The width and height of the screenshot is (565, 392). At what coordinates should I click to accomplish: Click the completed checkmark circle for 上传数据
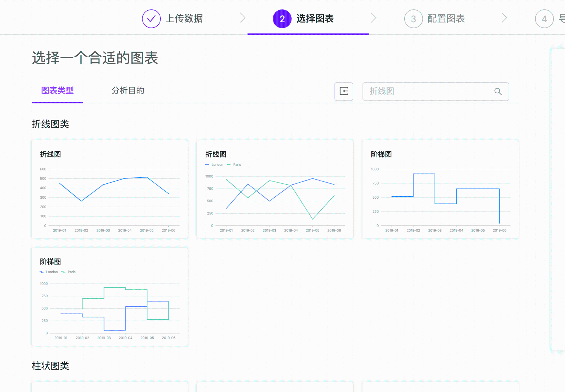coord(151,19)
